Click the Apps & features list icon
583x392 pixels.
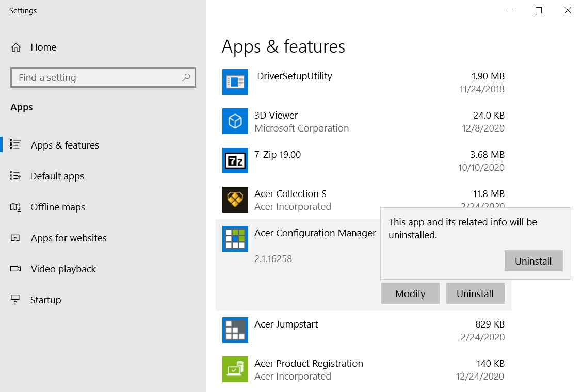click(15, 144)
